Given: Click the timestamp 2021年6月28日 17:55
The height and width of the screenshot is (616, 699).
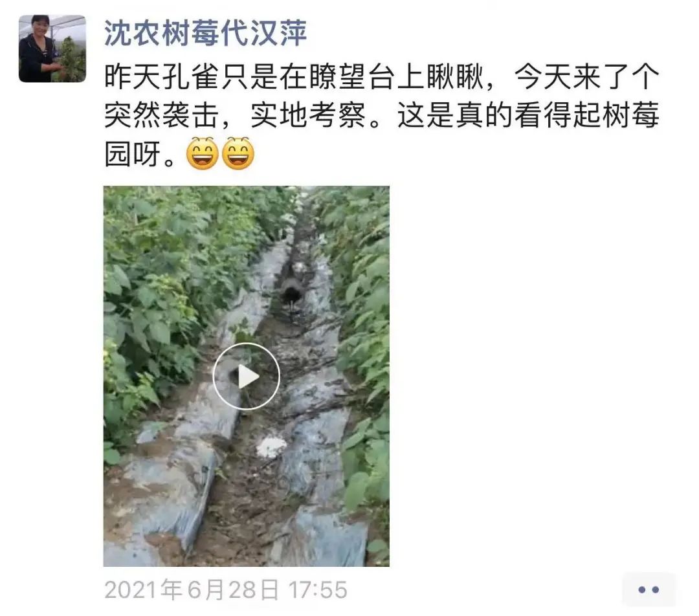Looking at the screenshot, I should (226, 589).
